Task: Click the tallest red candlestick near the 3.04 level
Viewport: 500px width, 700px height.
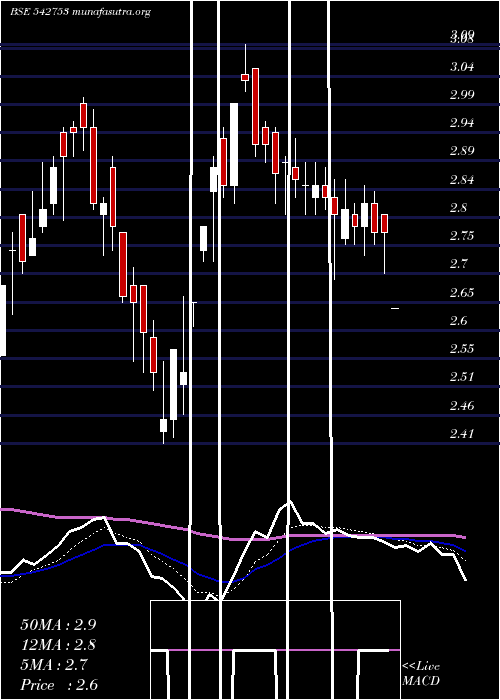Action: click(255, 106)
